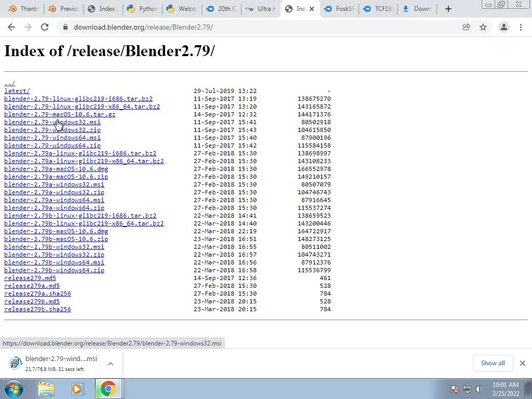Click blender-2.79a-windows32.msi link
The height and width of the screenshot is (399, 532).
[x=54, y=184]
